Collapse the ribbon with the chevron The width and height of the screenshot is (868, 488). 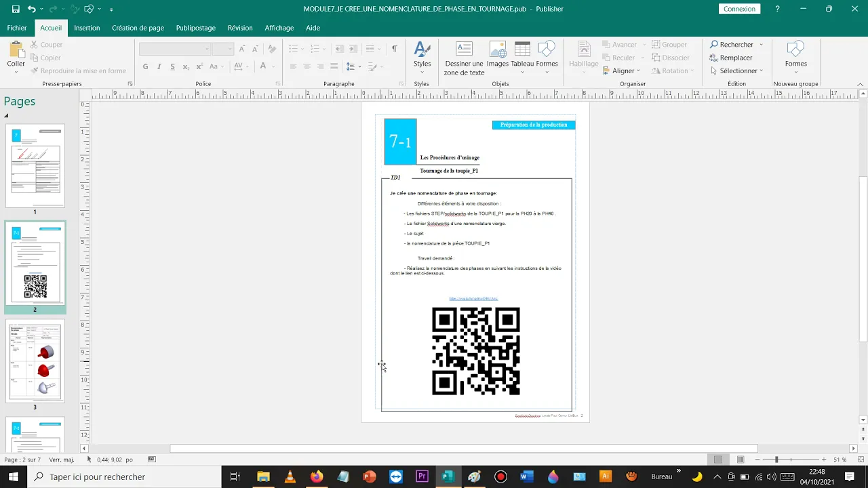[861, 84]
